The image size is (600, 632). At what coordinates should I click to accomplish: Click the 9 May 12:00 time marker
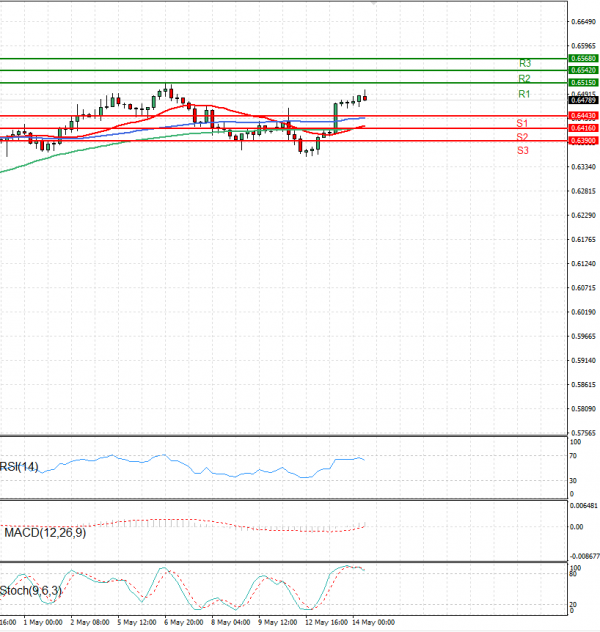point(277,622)
